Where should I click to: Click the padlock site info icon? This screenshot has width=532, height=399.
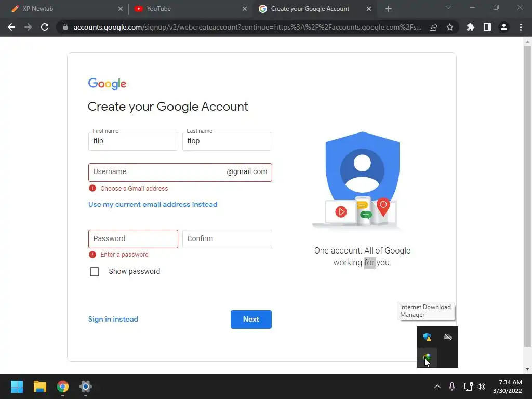coord(65,27)
